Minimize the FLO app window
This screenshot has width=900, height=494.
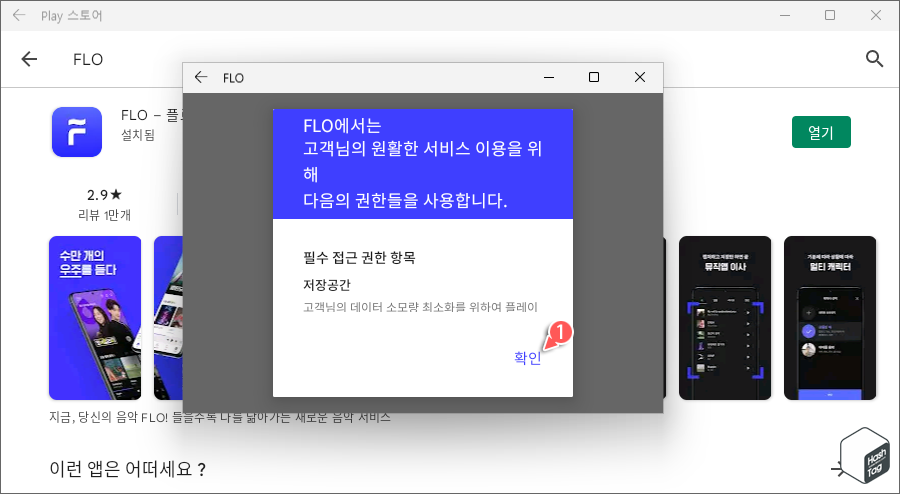[x=549, y=77]
